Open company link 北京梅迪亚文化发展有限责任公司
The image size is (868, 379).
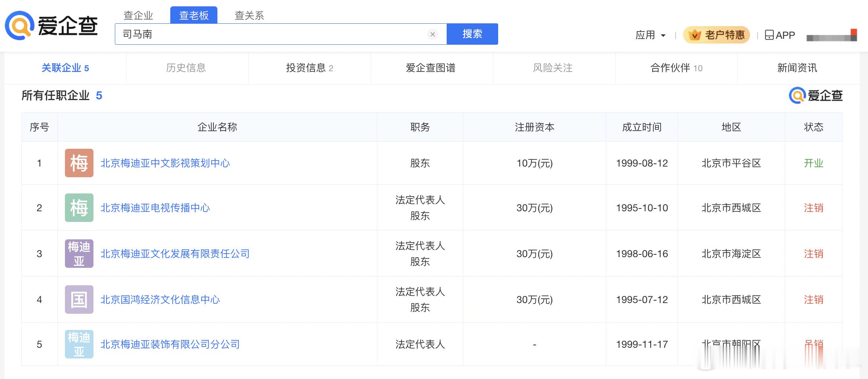175,254
